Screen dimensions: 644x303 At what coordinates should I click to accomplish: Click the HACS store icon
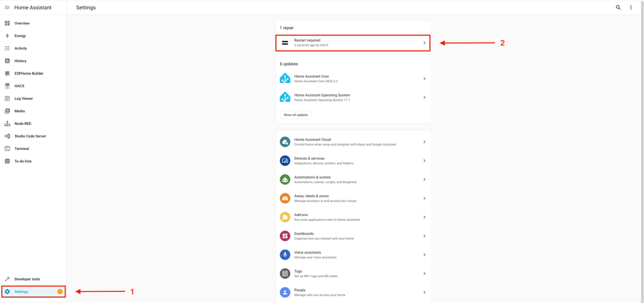click(x=8, y=86)
